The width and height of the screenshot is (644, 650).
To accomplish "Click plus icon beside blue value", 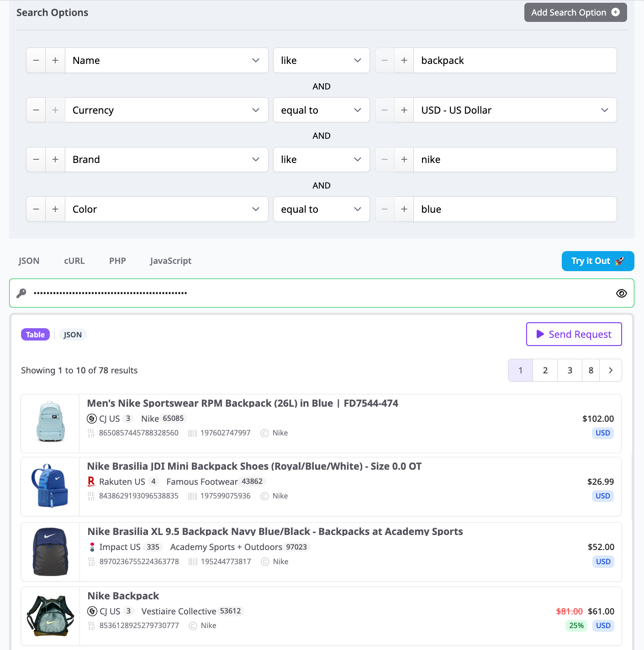I will 404,209.
